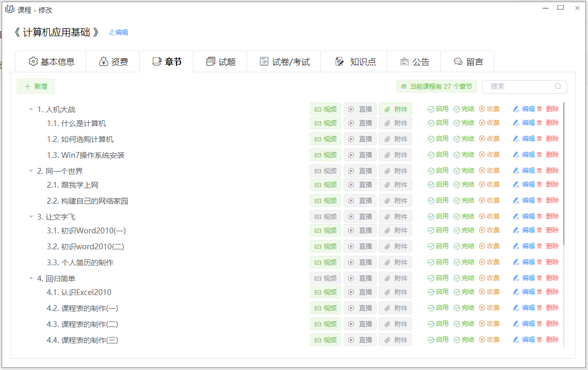This screenshot has width=588, height=370.
Task: Click 编辑 link next to course title
Action: (118, 32)
